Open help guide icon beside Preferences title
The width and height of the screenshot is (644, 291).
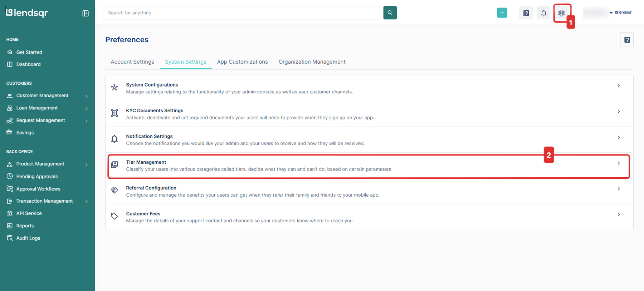pos(626,40)
